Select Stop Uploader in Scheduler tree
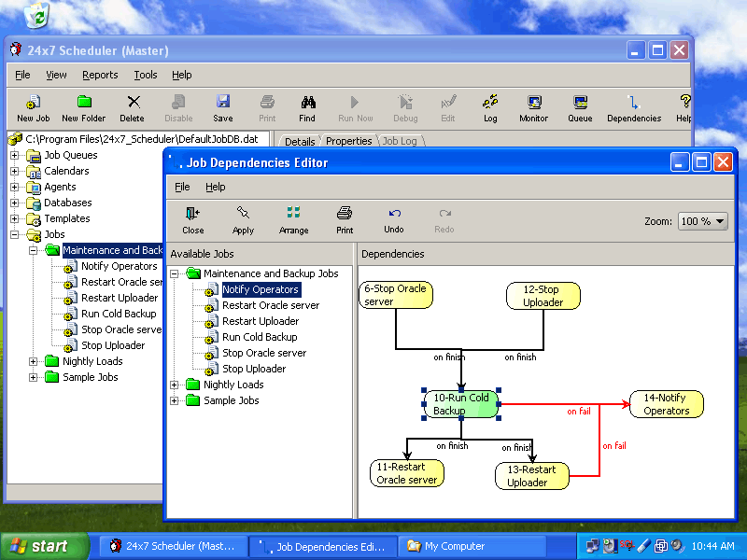Viewport: 747px width, 560px height. [113, 345]
